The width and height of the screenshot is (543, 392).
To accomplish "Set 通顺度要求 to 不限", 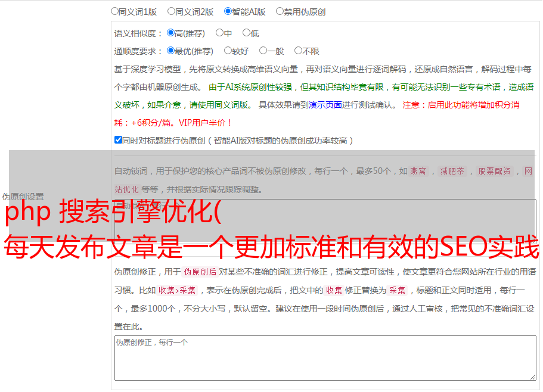I will (298, 51).
